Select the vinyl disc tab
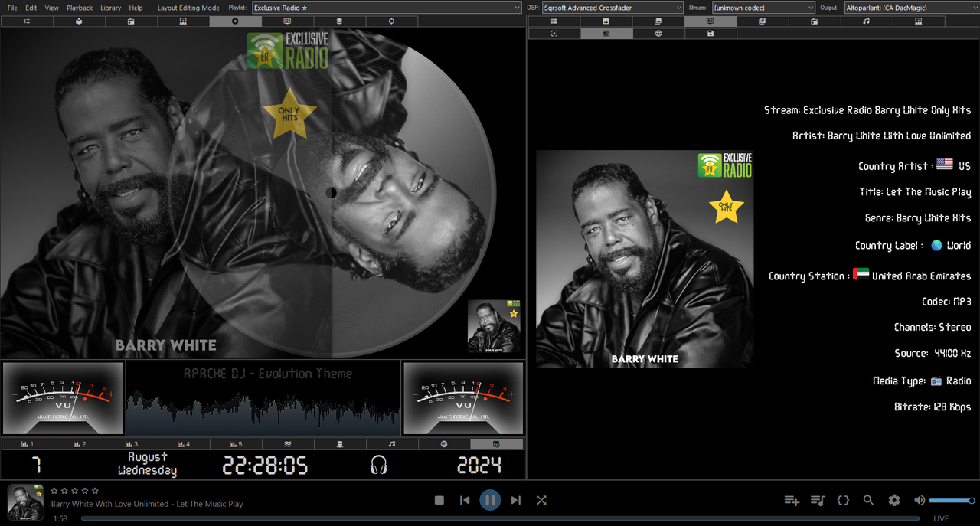This screenshot has height=526, width=980. (x=235, y=21)
